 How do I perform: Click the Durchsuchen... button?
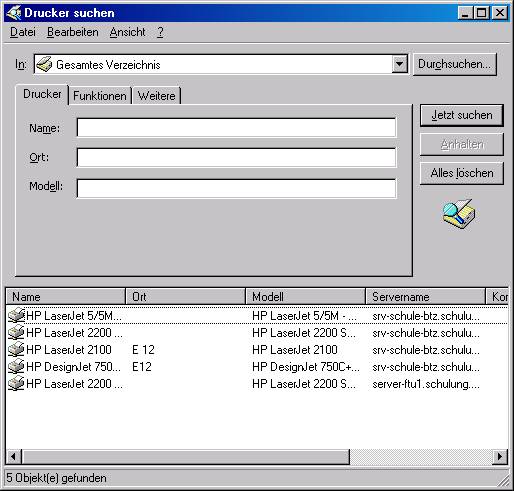point(455,64)
